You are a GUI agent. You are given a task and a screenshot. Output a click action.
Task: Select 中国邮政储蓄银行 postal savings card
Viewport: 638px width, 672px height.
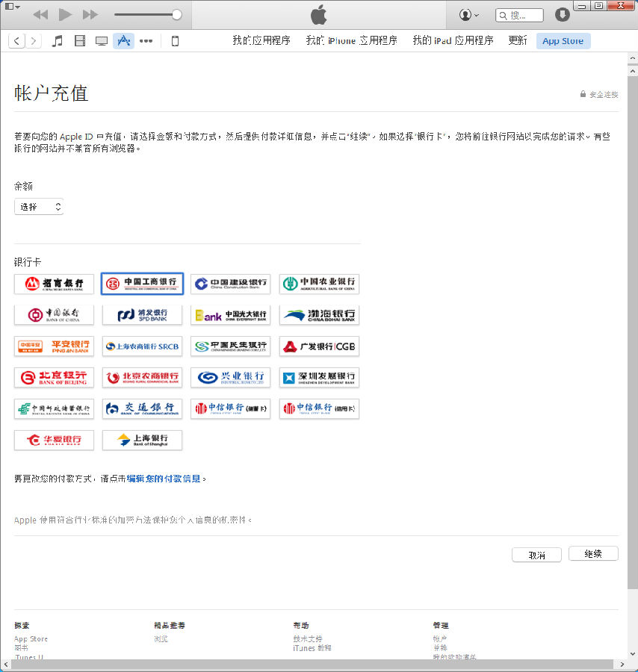click(54, 409)
